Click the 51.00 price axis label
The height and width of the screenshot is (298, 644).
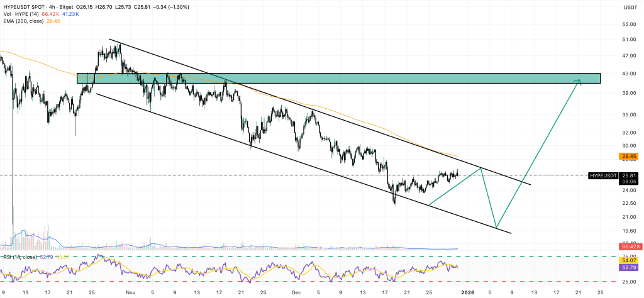coord(630,40)
